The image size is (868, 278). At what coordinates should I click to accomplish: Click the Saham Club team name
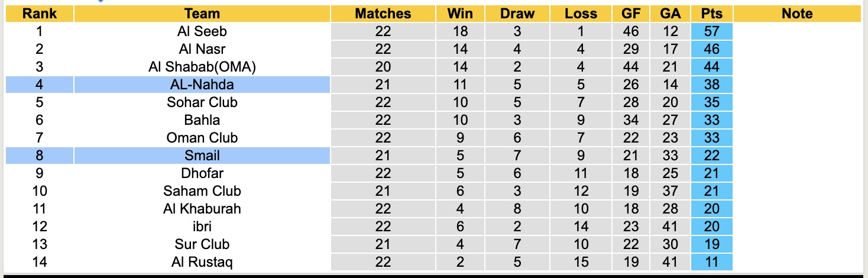202,191
